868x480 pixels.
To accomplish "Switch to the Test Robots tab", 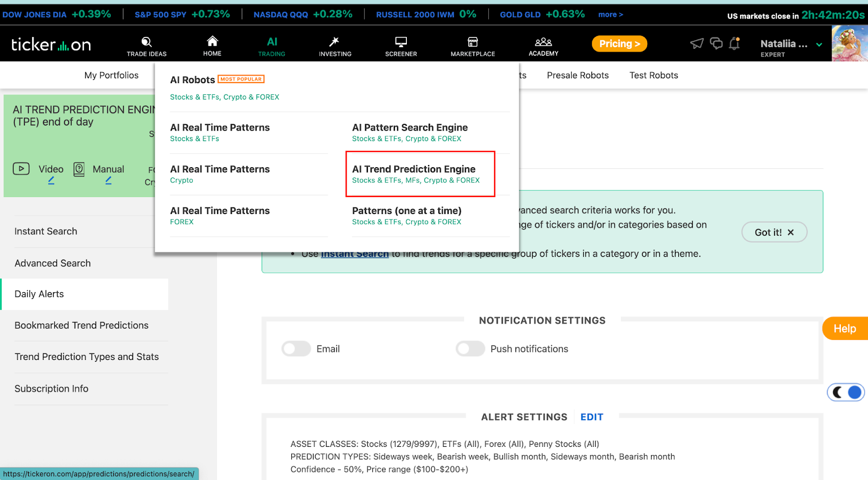I will coord(654,75).
